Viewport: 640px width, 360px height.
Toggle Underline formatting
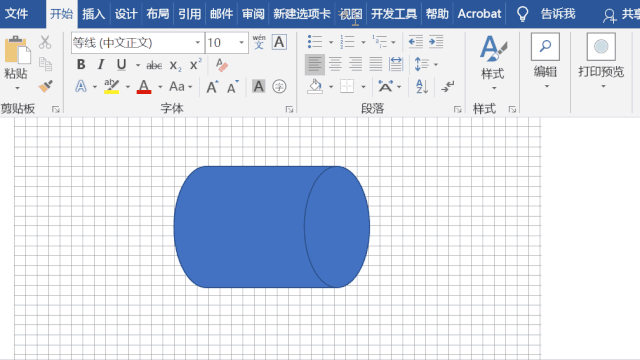point(121,64)
